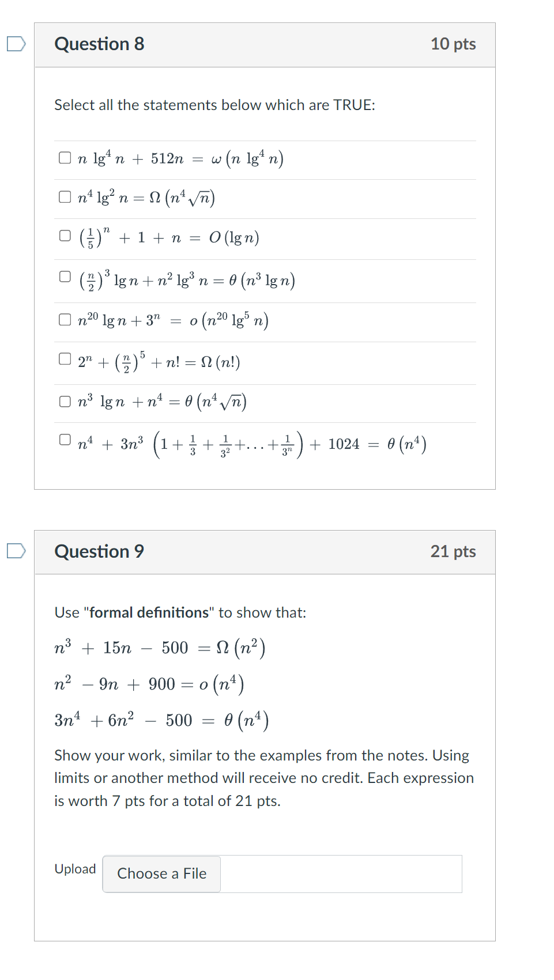This screenshot has width=554, height=980.
Task: Click the 21 pts label for Question 9
Action: coord(454,551)
